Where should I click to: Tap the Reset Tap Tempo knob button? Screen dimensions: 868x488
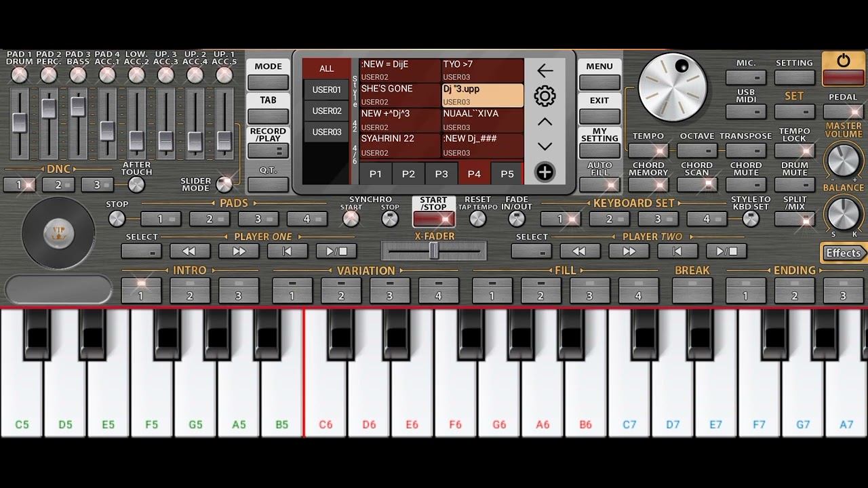[x=478, y=219]
